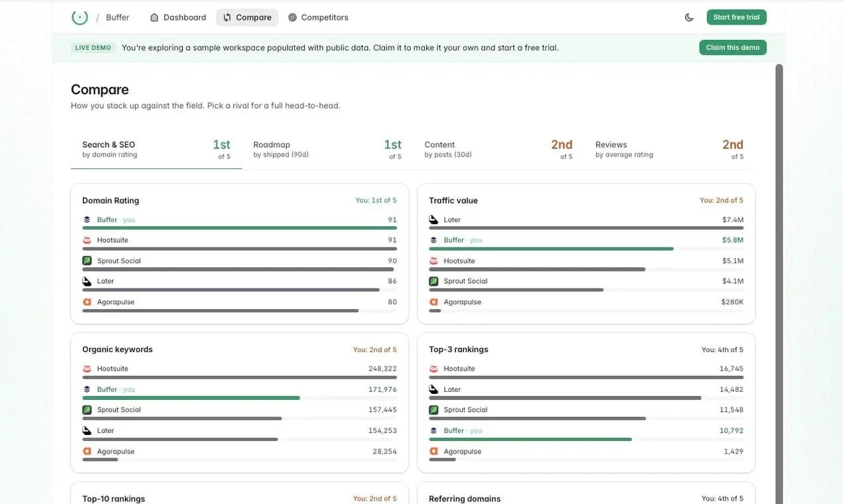Click Hootsuite's 16,745 rankings value

(x=731, y=369)
